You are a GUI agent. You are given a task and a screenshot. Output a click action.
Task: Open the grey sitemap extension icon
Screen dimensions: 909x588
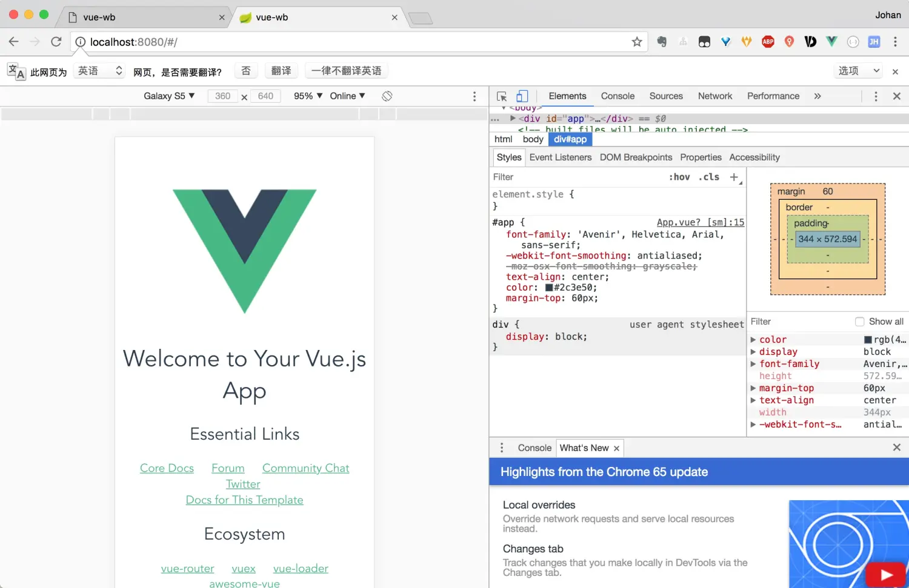(x=683, y=42)
